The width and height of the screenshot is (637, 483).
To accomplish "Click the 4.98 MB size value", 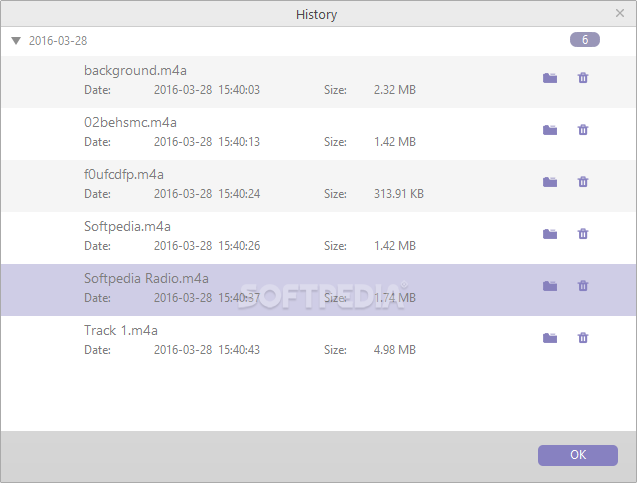I will (x=394, y=350).
